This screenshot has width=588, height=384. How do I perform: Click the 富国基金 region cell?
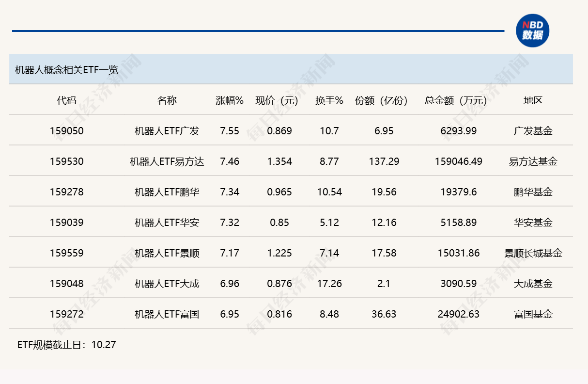[533, 314]
